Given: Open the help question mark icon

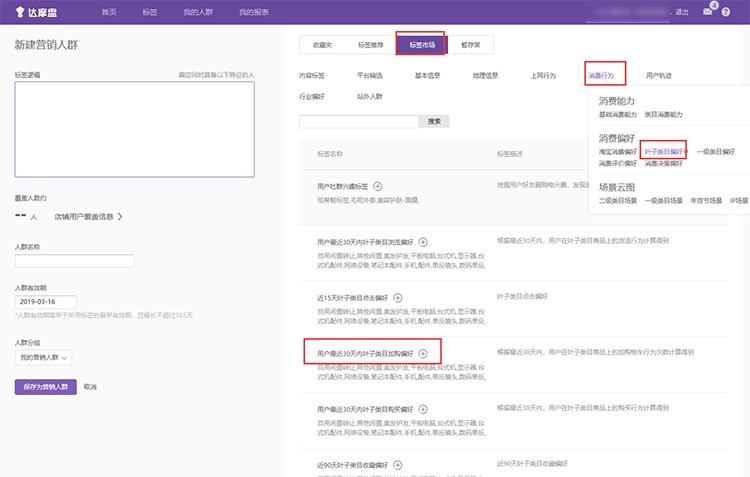Looking at the screenshot, I should tap(726, 12).
